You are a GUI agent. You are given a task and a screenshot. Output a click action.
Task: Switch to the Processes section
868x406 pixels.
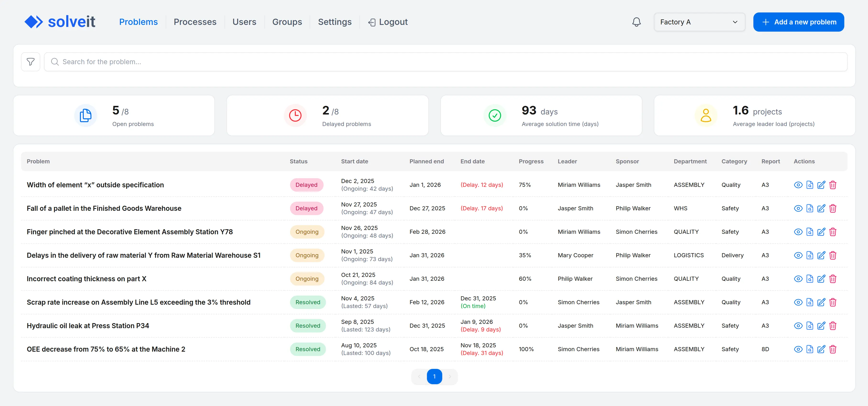[x=195, y=22]
